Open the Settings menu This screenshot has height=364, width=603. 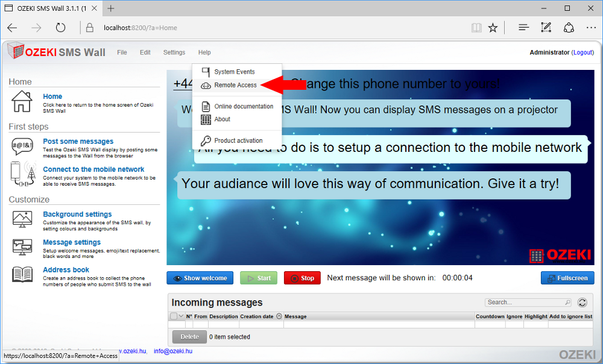[174, 52]
